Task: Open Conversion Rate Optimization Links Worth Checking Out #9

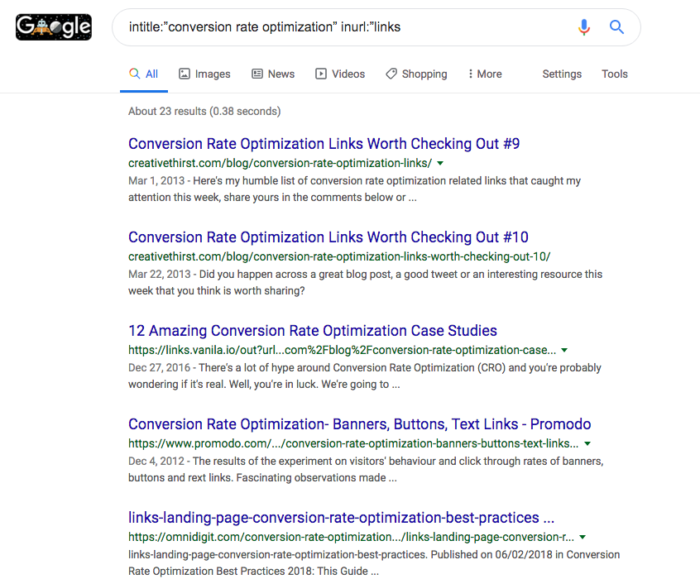Action: click(x=324, y=144)
